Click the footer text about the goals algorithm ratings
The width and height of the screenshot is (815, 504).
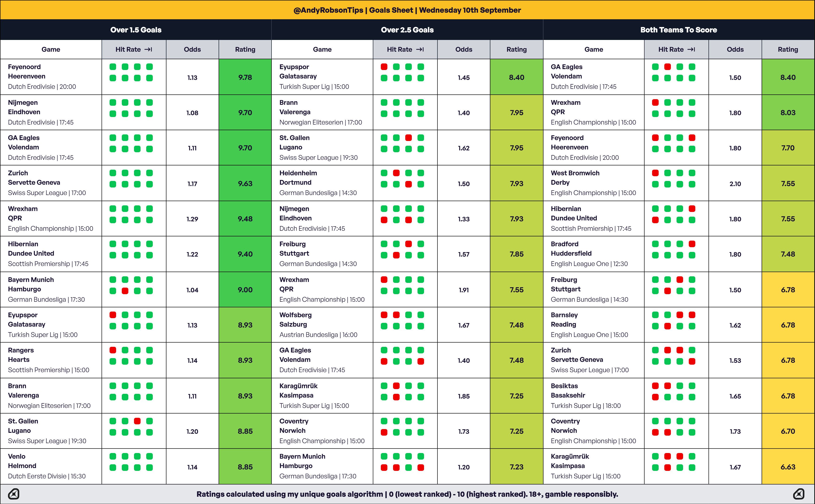click(407, 494)
